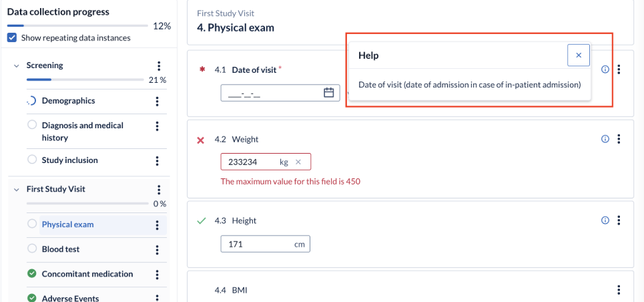Close the Help popup
Screen dimensions: 644x302
coord(579,55)
